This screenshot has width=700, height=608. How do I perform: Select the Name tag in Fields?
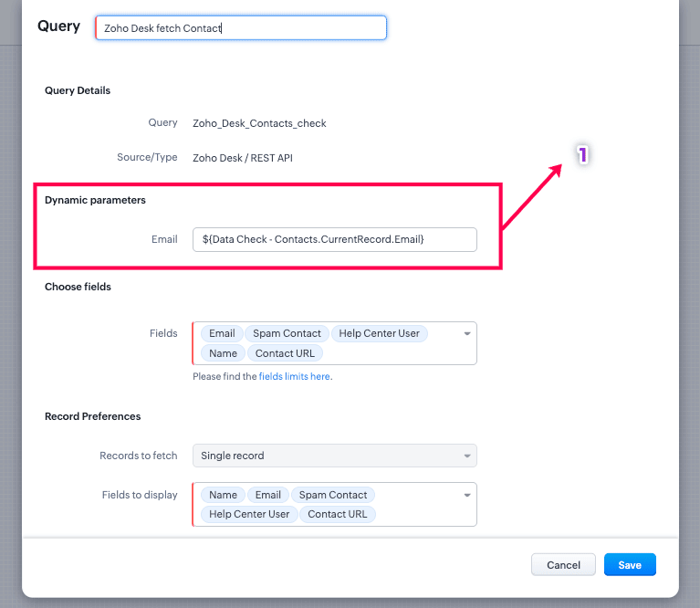pos(223,353)
